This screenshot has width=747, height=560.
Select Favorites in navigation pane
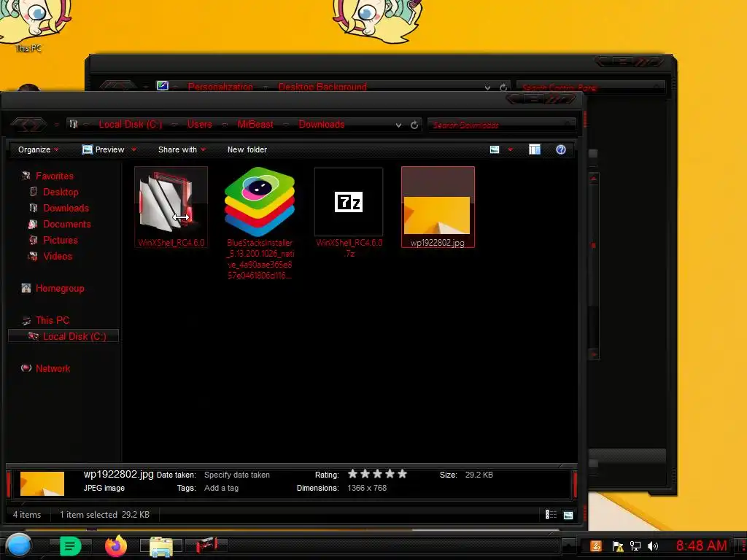(54, 176)
